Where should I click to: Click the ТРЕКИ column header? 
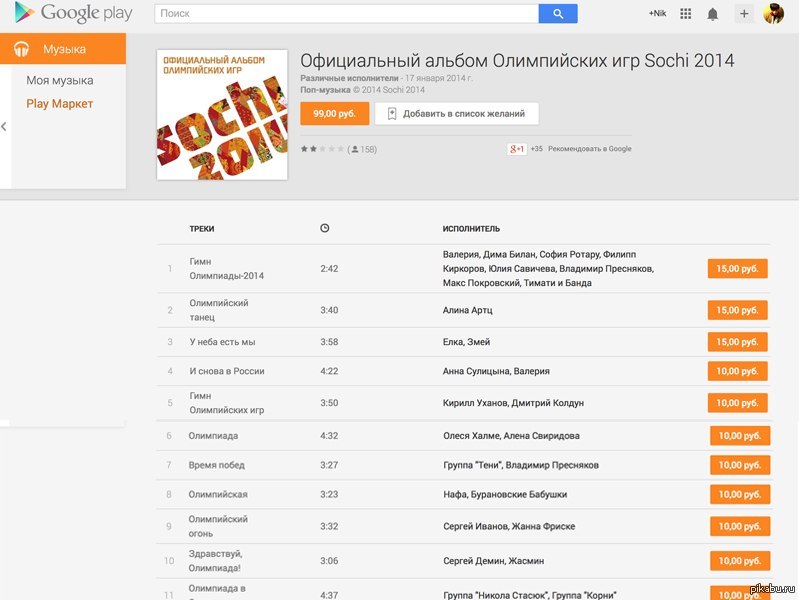point(202,229)
